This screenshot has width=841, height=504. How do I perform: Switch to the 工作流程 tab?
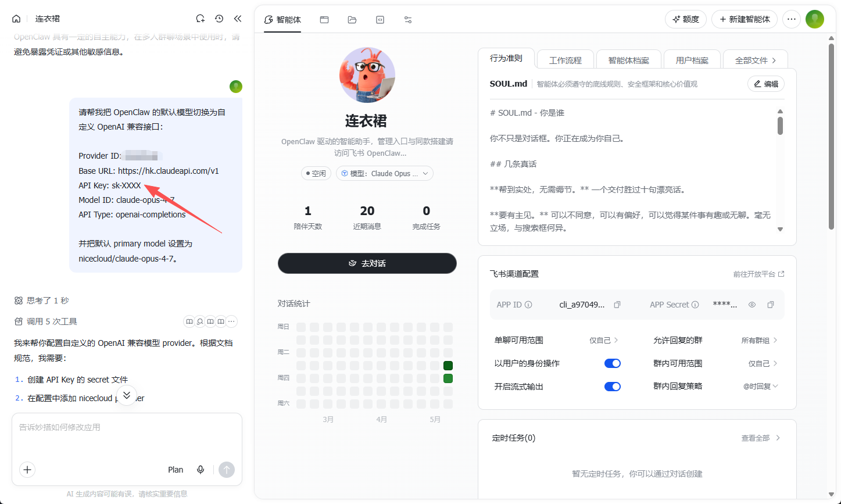[566, 60]
